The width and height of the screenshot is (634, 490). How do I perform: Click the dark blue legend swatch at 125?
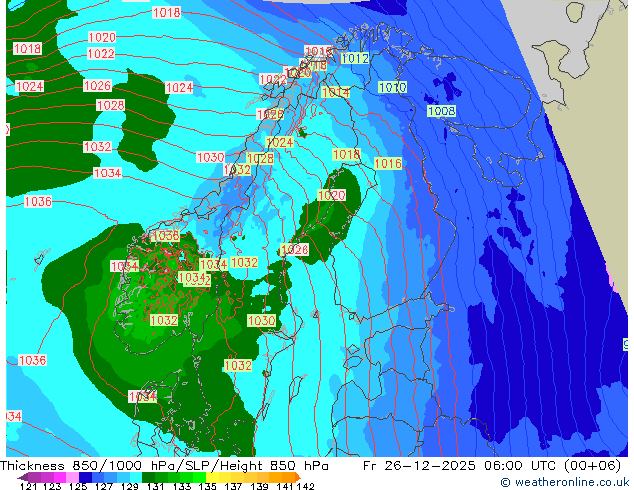click(85, 477)
